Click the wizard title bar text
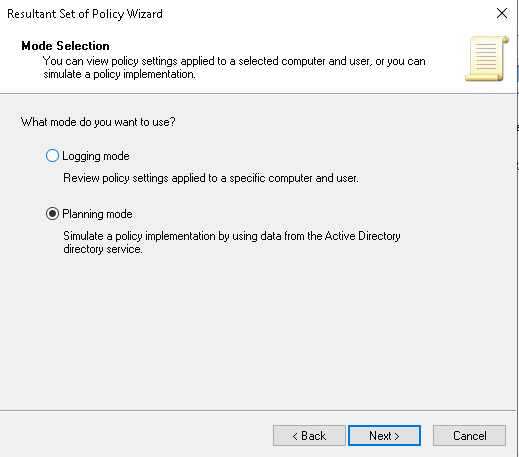The image size is (519, 457). tap(85, 14)
